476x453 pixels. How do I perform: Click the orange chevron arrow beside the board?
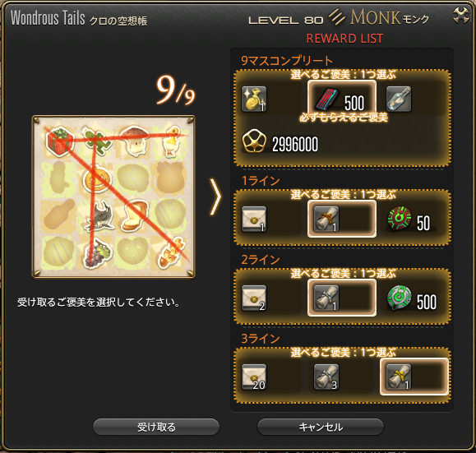tap(216, 196)
